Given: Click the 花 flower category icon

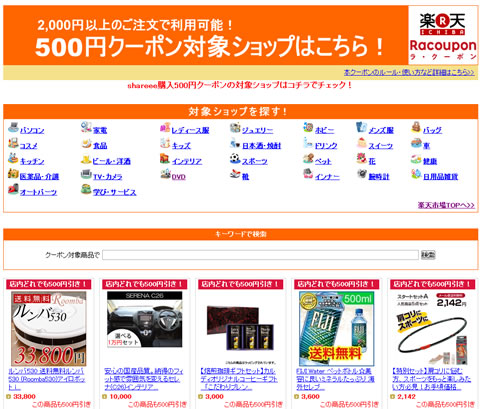Looking at the screenshot, I should click(x=361, y=159).
